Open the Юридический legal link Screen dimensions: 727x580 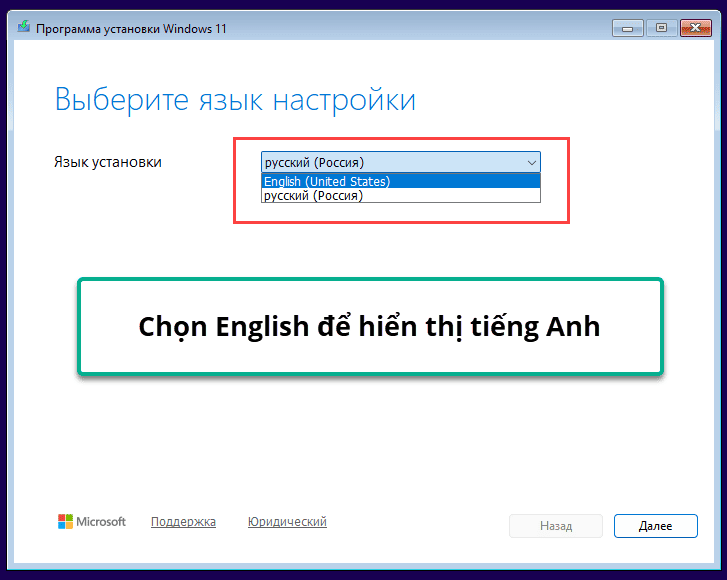pos(287,522)
